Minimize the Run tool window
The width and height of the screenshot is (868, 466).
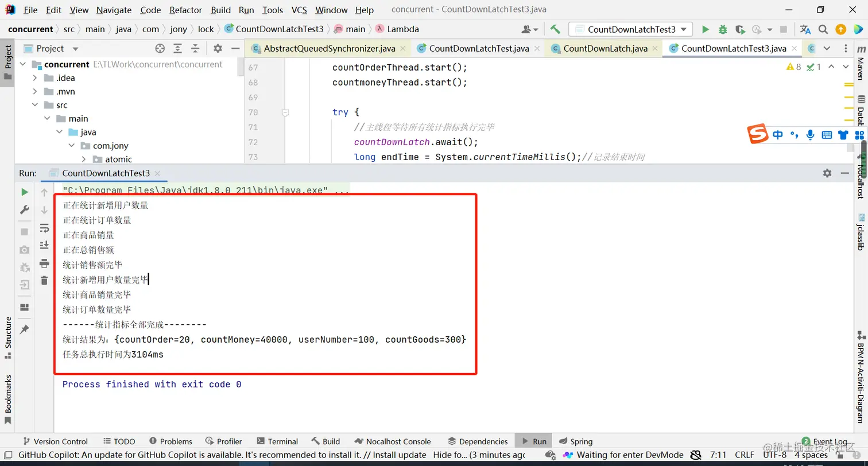coord(844,173)
